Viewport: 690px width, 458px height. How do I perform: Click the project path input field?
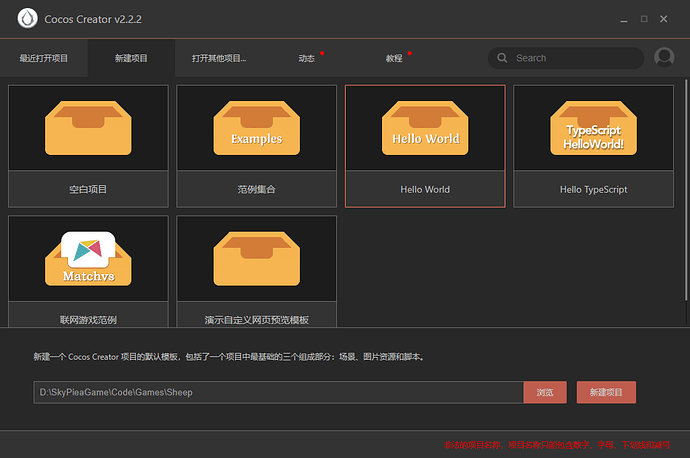[278, 392]
